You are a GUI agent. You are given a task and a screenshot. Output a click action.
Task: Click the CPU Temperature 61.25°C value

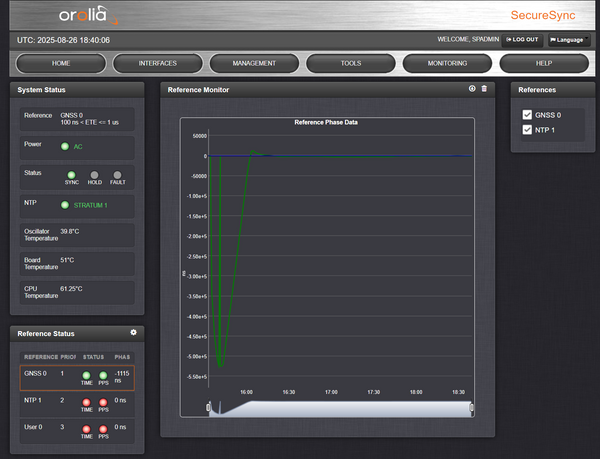[x=71, y=289]
